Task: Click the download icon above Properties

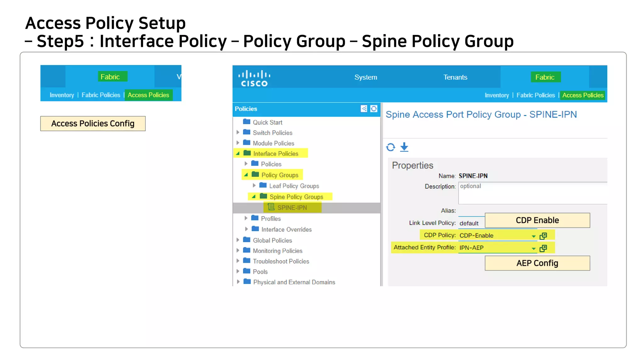Action: click(404, 147)
